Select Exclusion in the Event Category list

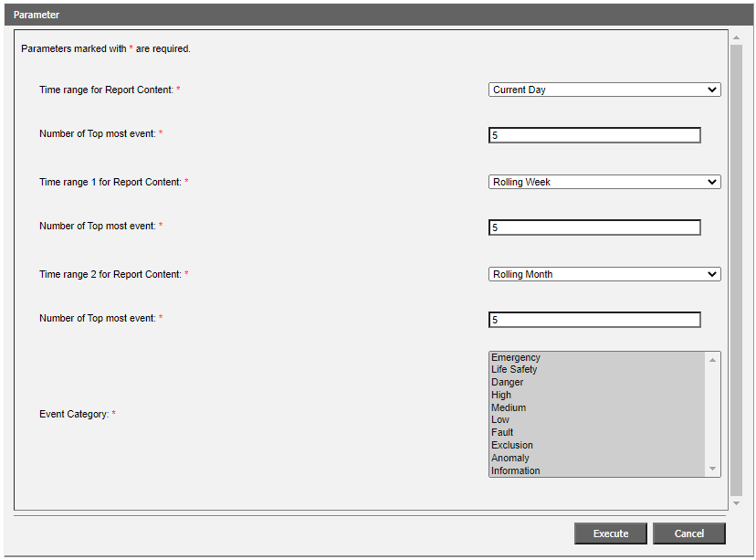pos(511,446)
